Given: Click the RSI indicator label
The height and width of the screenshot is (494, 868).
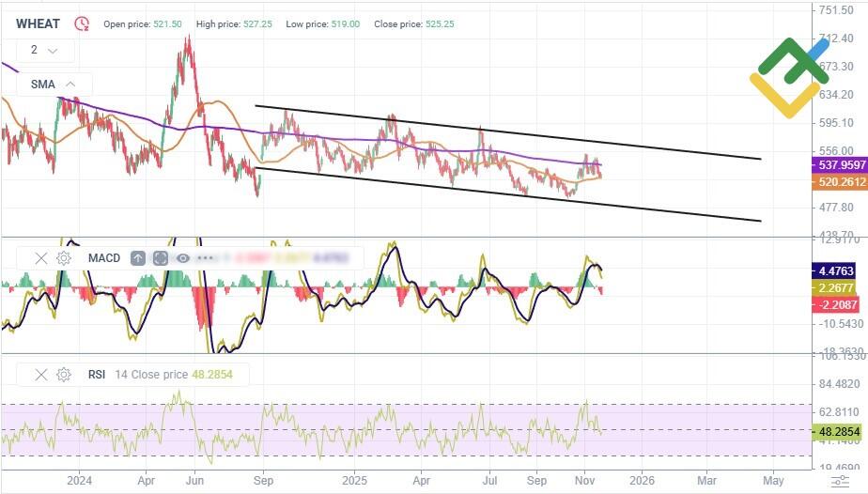Looking at the screenshot, I should pos(97,375).
